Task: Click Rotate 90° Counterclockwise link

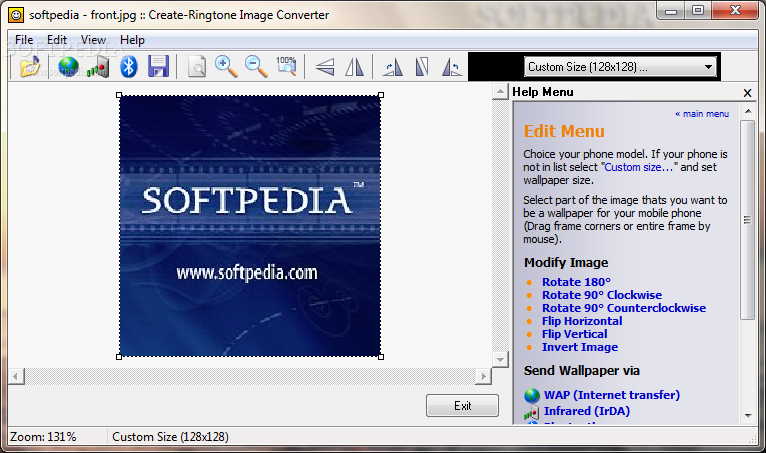Action: (624, 308)
